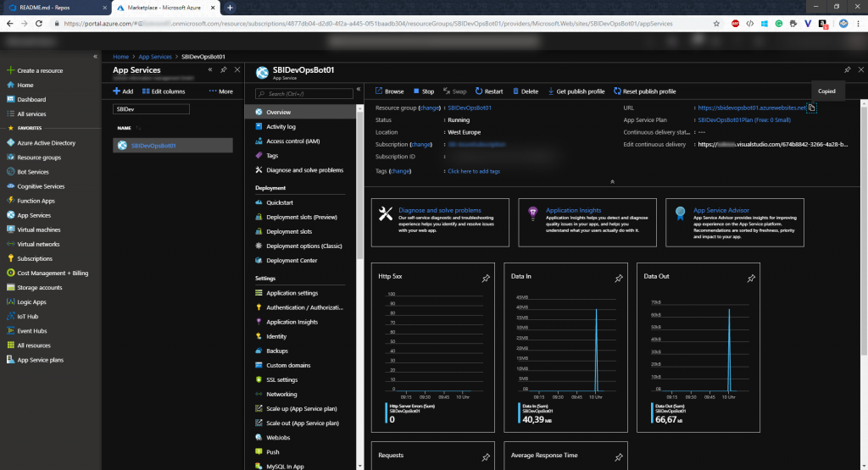Viewport: 868px width, 470px height.
Task: Open the Application Insights card
Action: coord(587,222)
